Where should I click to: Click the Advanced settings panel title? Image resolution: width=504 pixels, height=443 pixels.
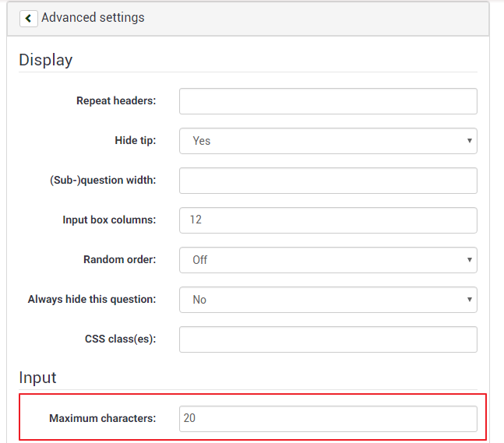coord(93,17)
